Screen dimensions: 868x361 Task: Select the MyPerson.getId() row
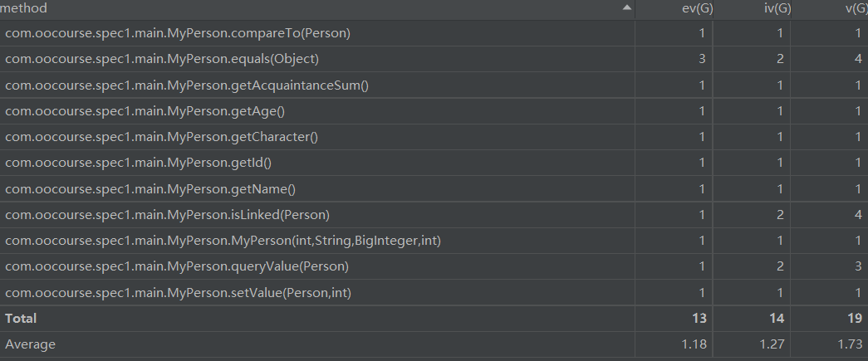(x=434, y=163)
